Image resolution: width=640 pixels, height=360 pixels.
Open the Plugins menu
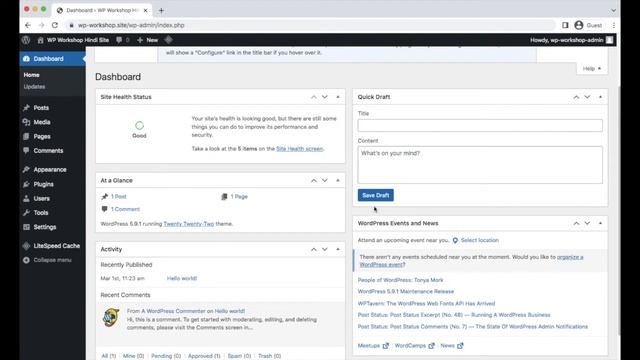(x=43, y=184)
